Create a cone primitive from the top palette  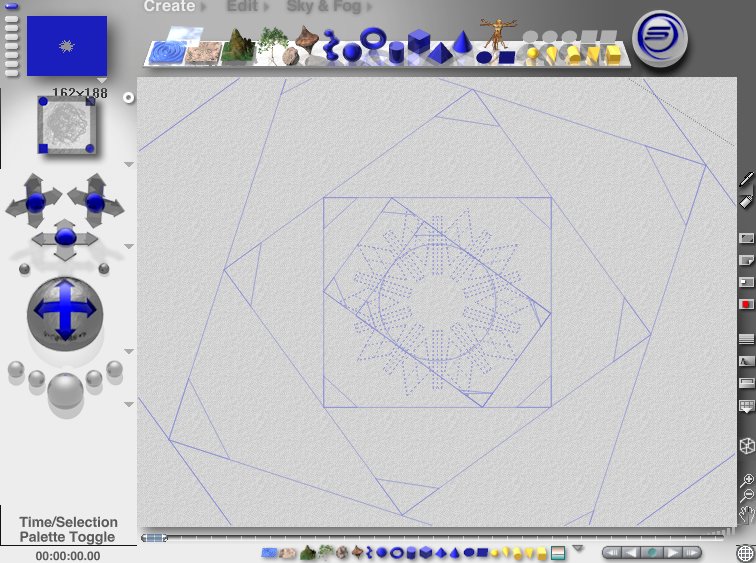462,41
